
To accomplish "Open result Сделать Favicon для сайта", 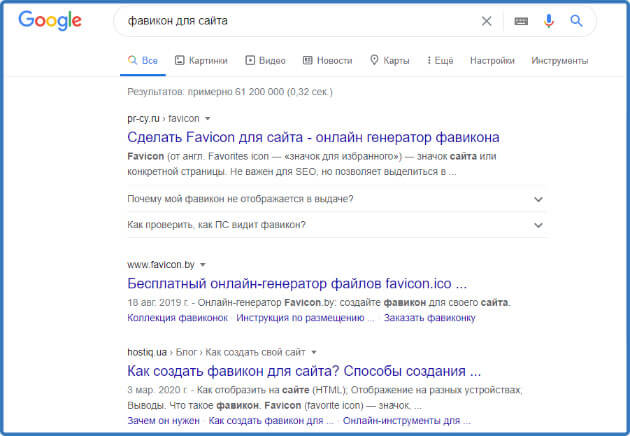I will [x=313, y=137].
